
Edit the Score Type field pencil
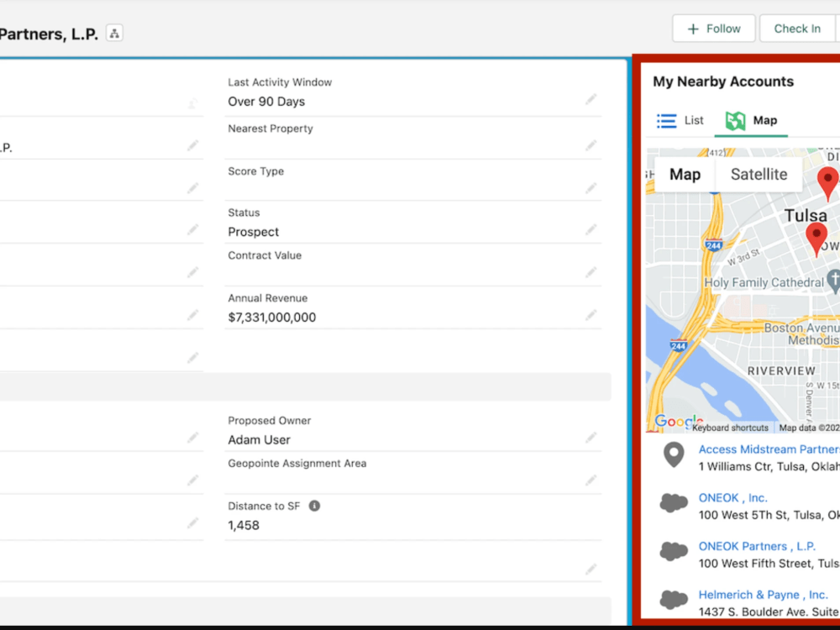pos(591,188)
